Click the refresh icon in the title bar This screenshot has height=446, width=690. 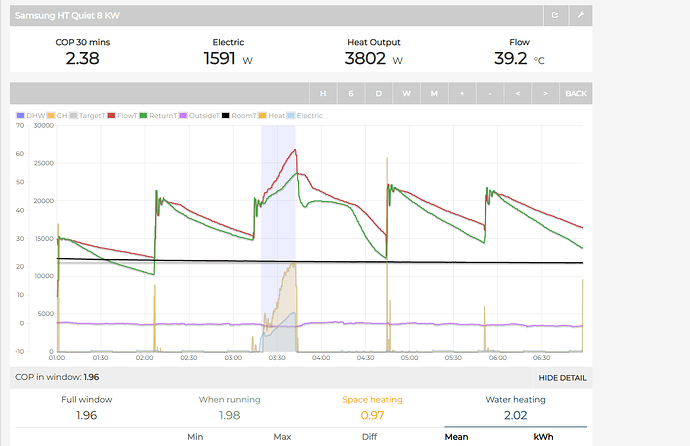(x=555, y=16)
